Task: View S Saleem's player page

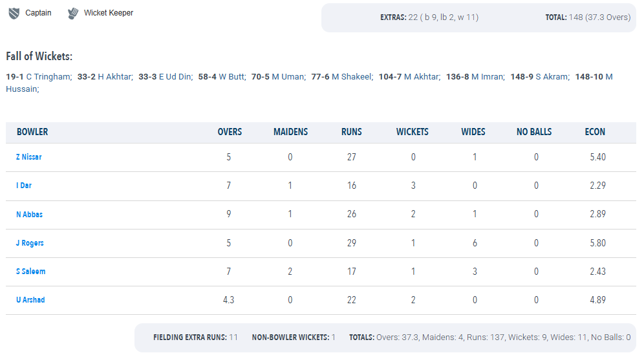Action: click(31, 272)
